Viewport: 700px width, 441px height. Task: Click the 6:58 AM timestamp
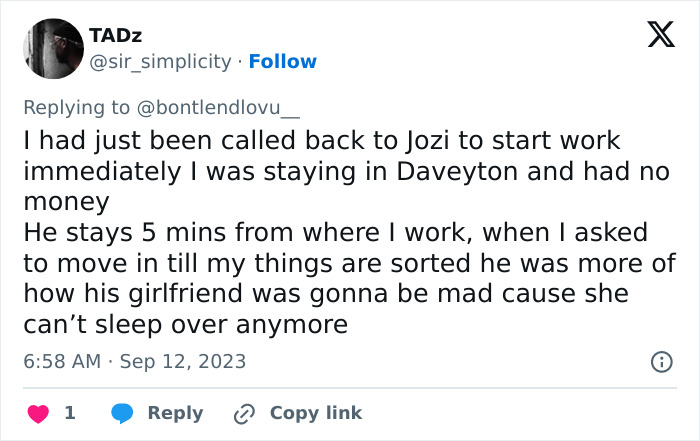(61, 361)
